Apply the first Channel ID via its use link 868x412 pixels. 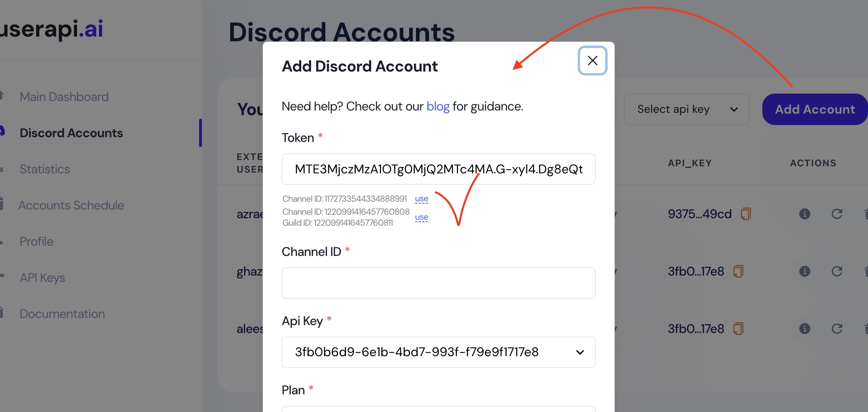[421, 199]
